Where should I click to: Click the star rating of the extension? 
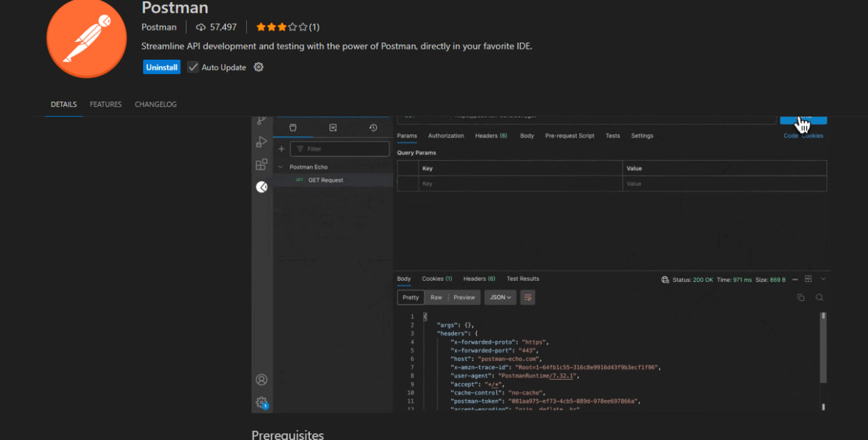pyautogui.click(x=281, y=27)
